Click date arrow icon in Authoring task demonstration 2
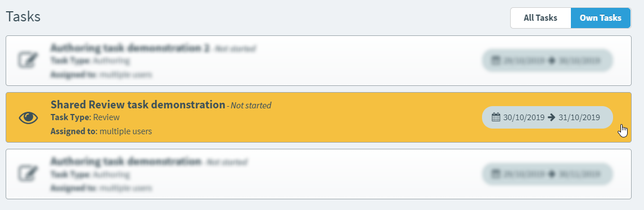This screenshot has width=644, height=210. [552, 61]
